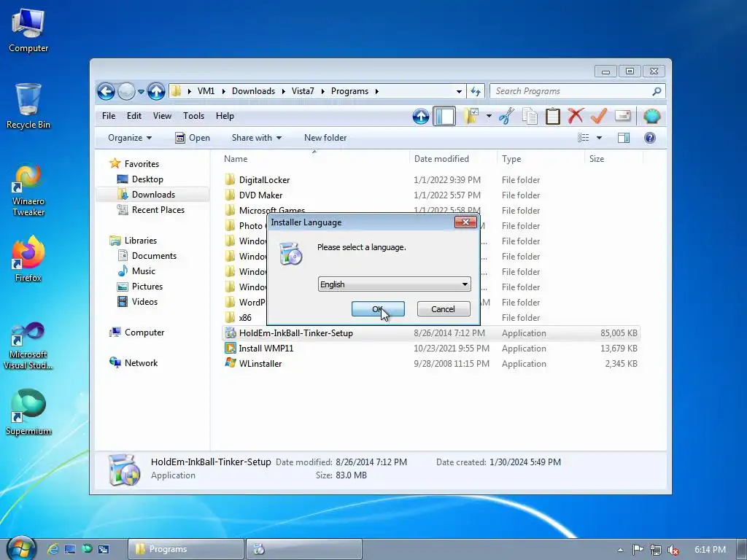Viewport: 747px width, 560px height.
Task: Click the refresh icon next to the address bar
Action: 476,91
